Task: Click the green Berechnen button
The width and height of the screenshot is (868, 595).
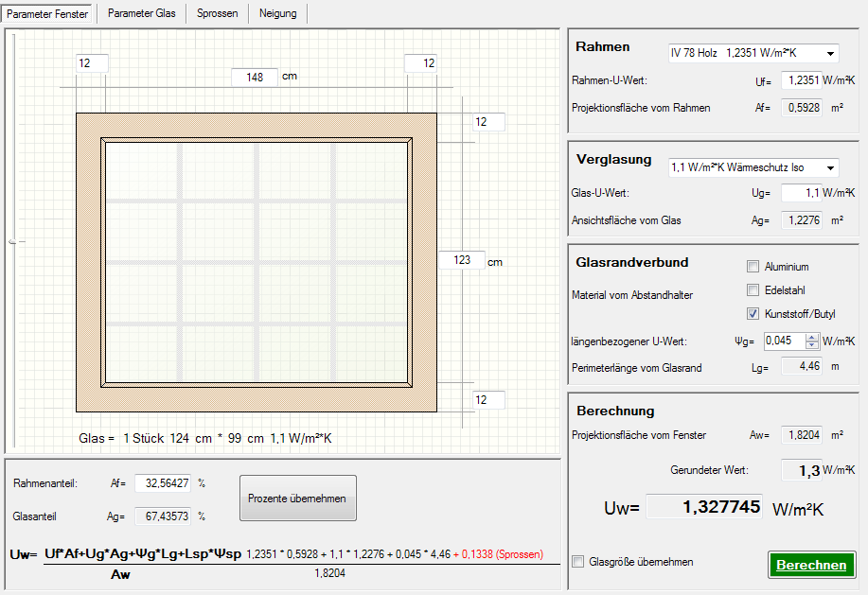Action: [x=811, y=565]
